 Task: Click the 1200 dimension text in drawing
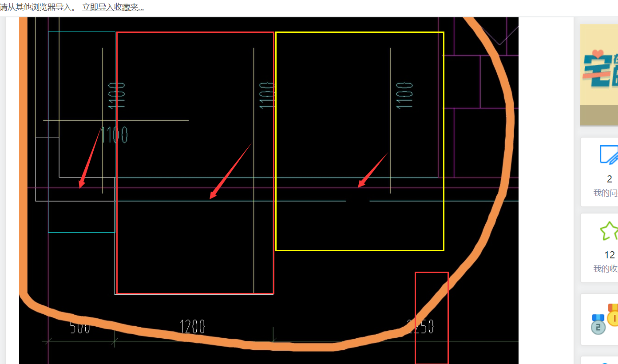(192, 327)
